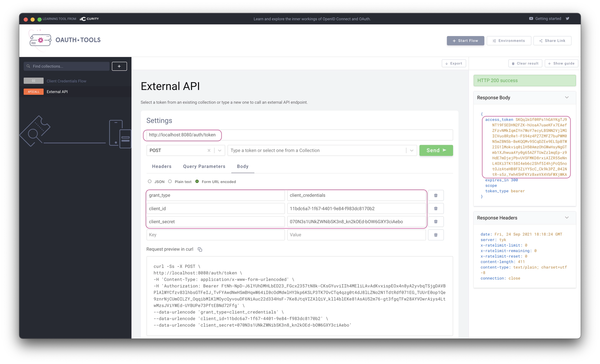Click the Twitter icon in the top bar
This screenshot has height=364, width=600.
click(x=567, y=19)
